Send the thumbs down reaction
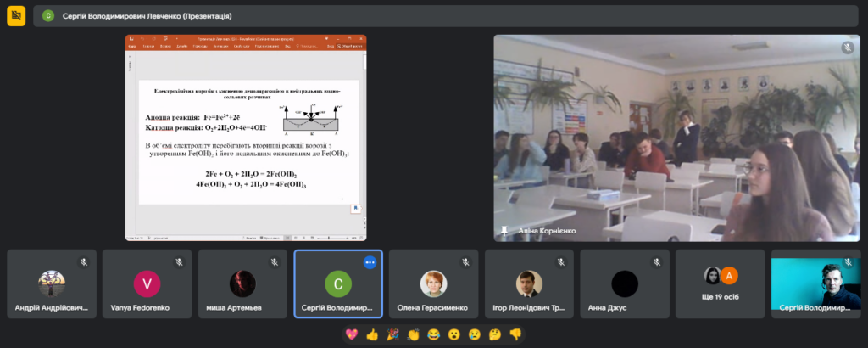The image size is (868, 348). [x=515, y=334]
